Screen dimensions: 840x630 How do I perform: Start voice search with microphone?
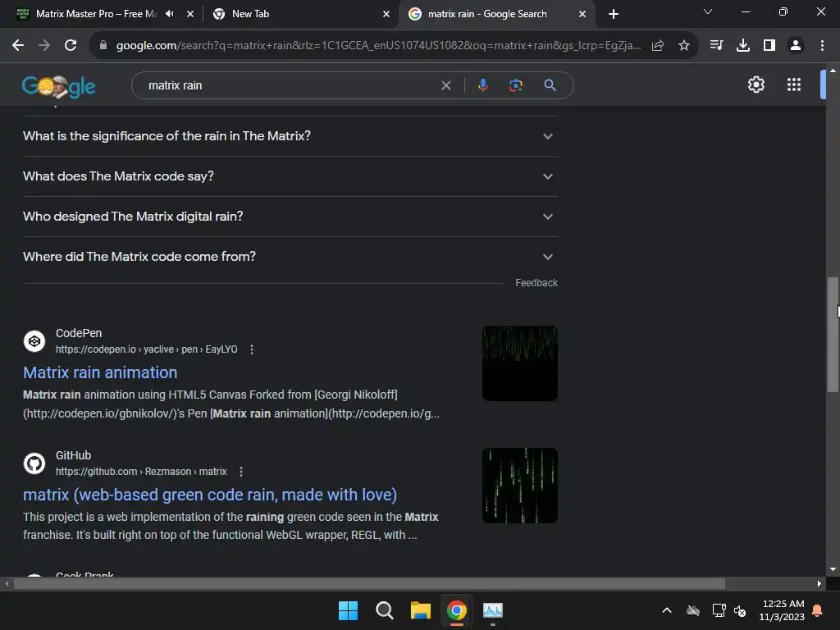coord(482,85)
